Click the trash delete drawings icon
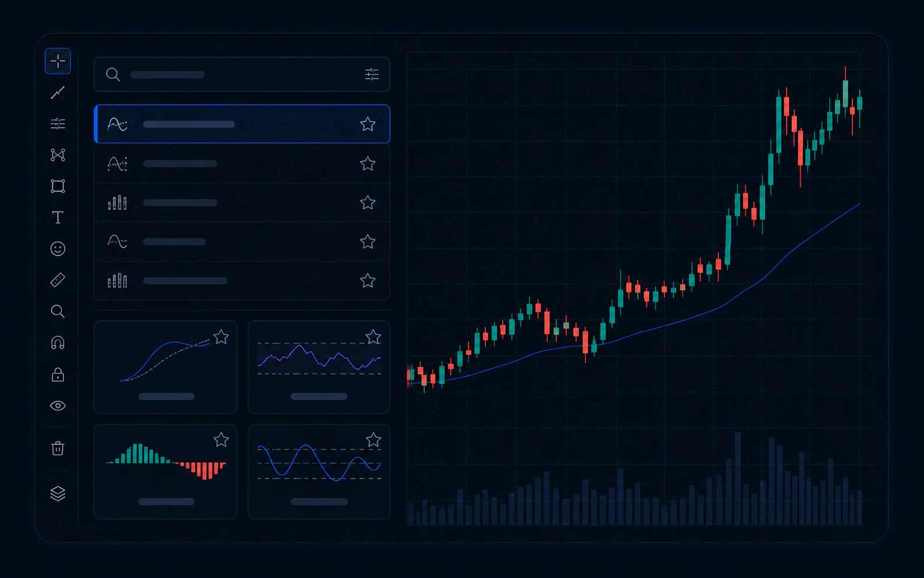Viewport: 924px width, 578px height. point(58,448)
